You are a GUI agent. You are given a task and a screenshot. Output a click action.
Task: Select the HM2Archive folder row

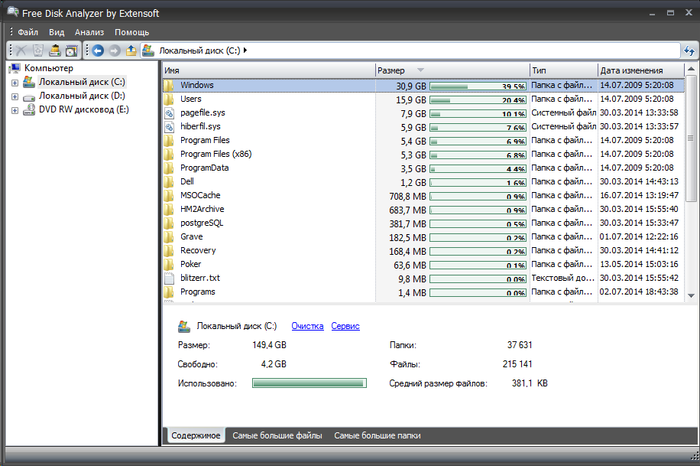423,209
